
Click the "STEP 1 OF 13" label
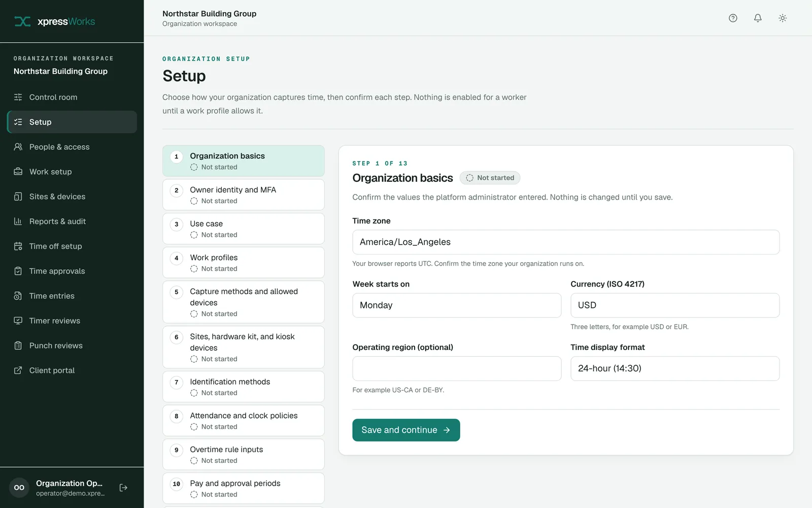380,164
